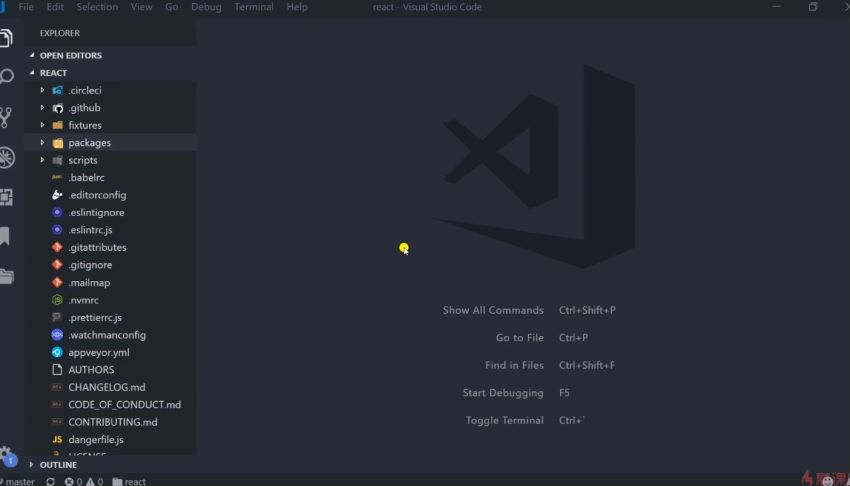Open the Search view in activity bar

tap(7, 77)
